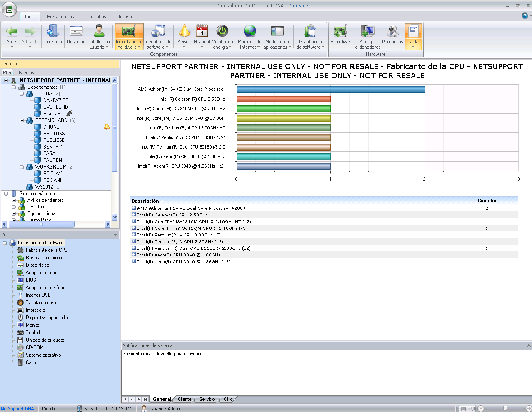Switch to the Inicio ribbon tab
Image resolution: width=532 pixels, height=412 pixels.
point(30,17)
